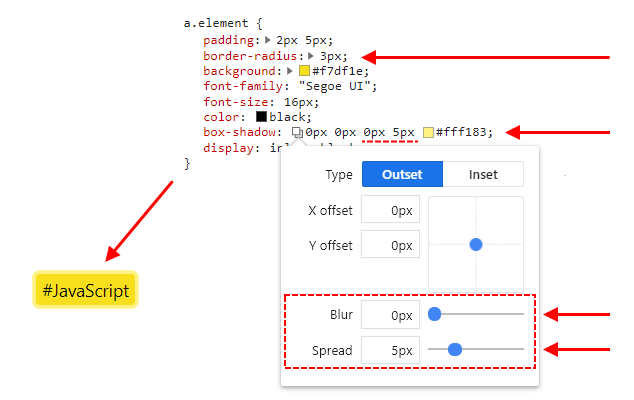
Task: Click the X offset input field
Action: point(390,210)
